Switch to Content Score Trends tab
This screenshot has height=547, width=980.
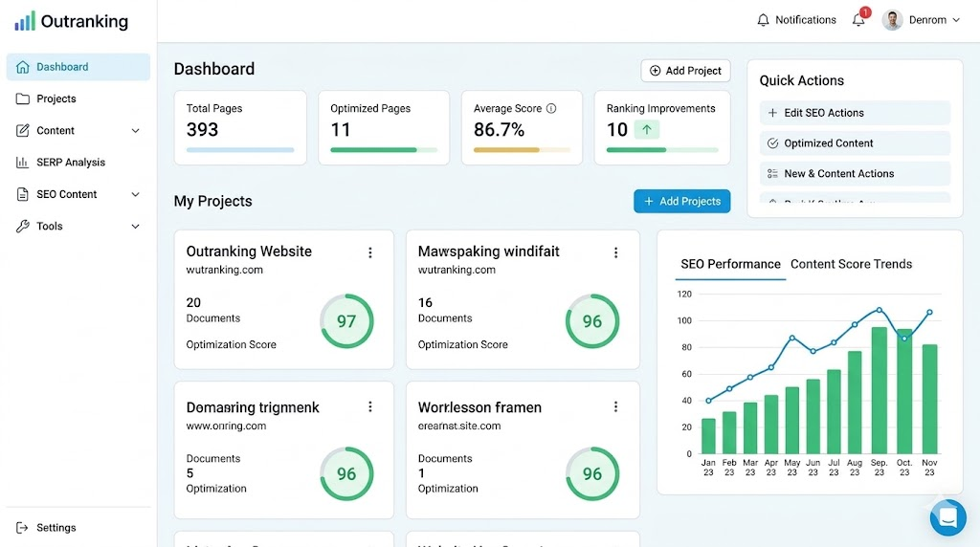[x=851, y=264]
